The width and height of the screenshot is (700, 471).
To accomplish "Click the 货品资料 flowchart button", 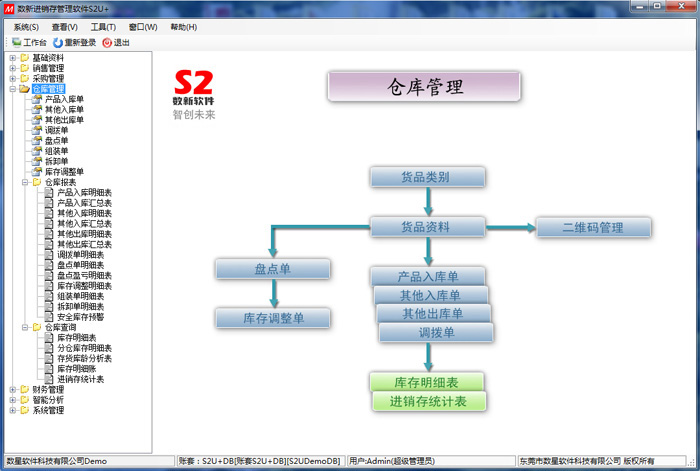I will point(427,227).
